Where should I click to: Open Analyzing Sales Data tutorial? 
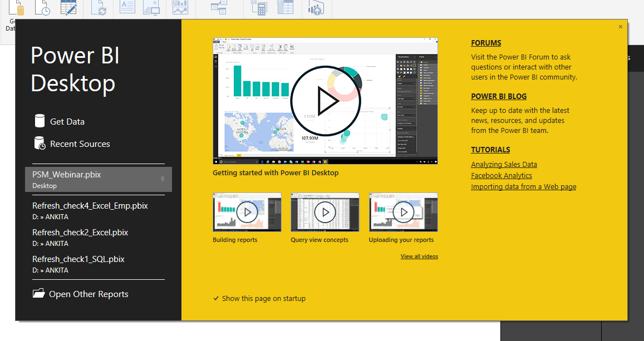point(504,164)
